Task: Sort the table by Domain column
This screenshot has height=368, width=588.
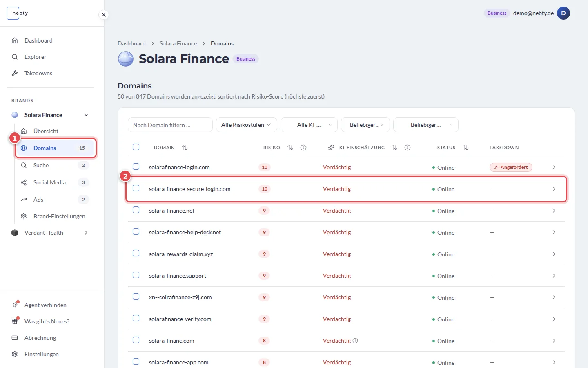Action: pyautogui.click(x=185, y=148)
